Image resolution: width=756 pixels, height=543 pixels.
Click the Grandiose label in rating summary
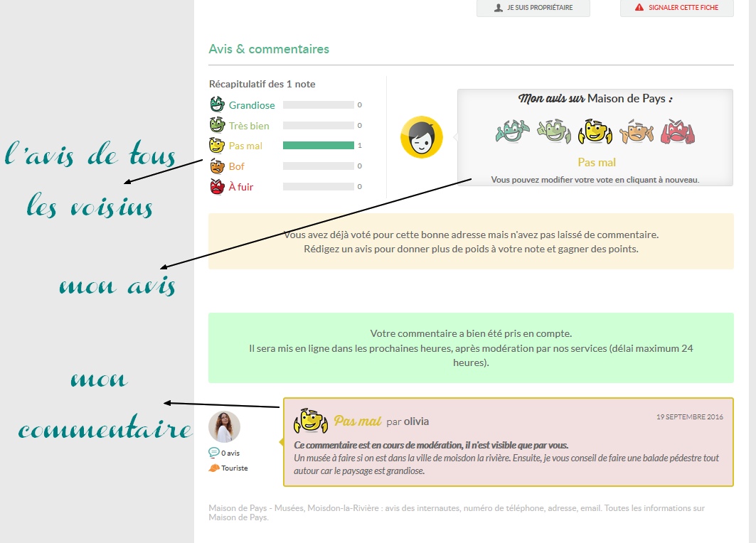click(x=252, y=105)
